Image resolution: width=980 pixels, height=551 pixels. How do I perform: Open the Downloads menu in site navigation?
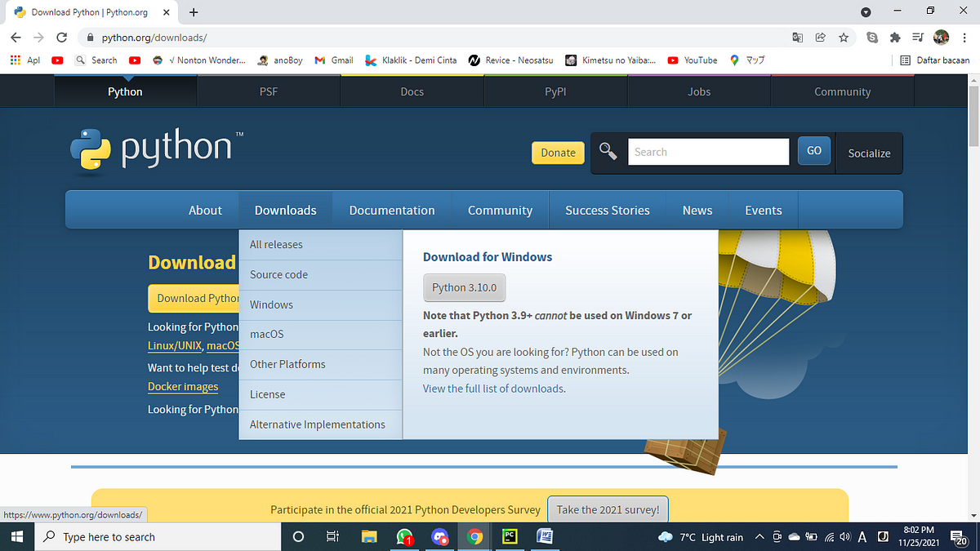coord(285,210)
